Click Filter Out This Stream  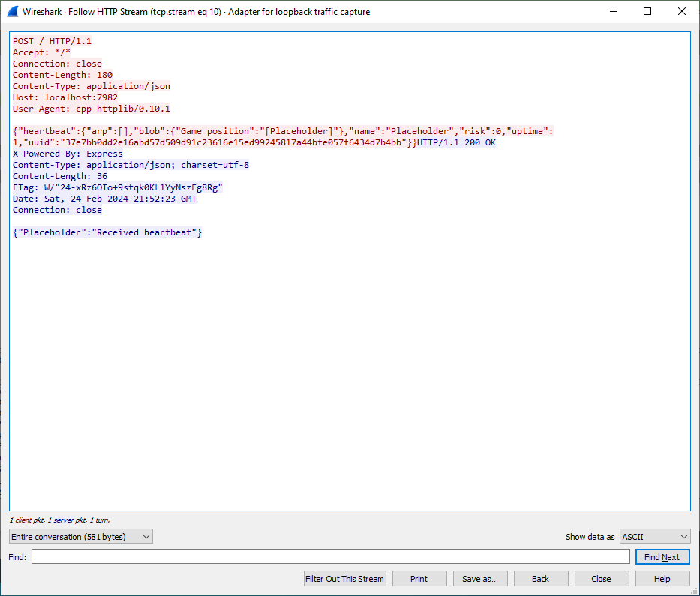345,579
